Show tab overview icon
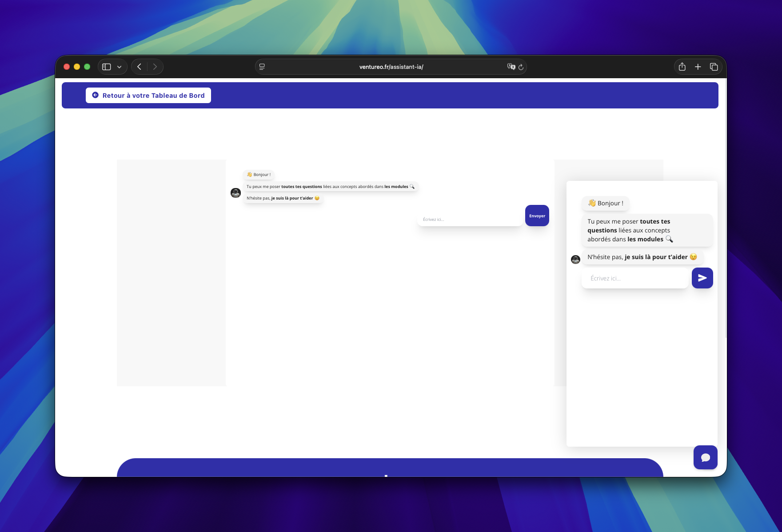782x532 pixels. pyautogui.click(x=714, y=67)
